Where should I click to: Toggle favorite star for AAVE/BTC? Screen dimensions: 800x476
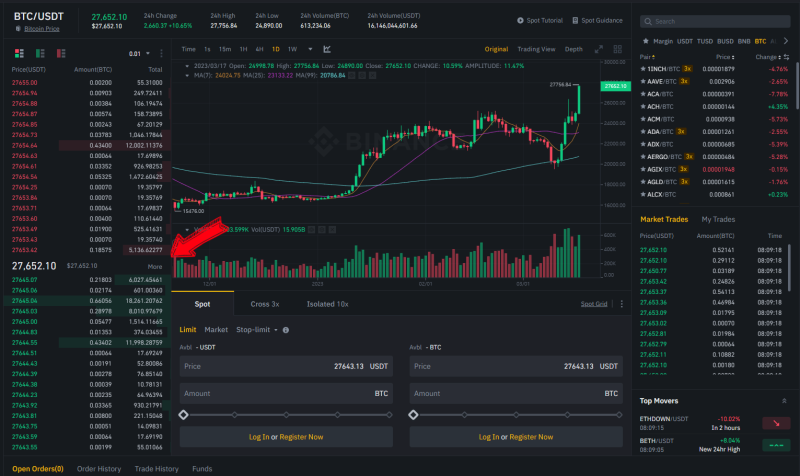[643, 81]
